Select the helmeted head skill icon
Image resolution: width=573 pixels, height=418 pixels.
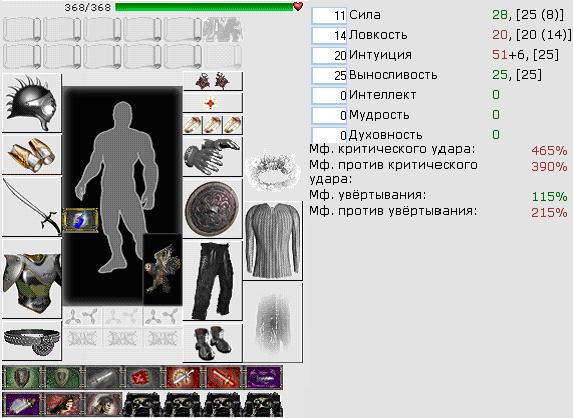102,404
